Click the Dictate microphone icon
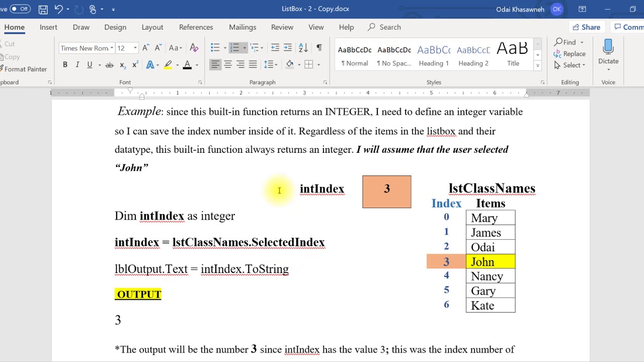 (x=608, y=48)
